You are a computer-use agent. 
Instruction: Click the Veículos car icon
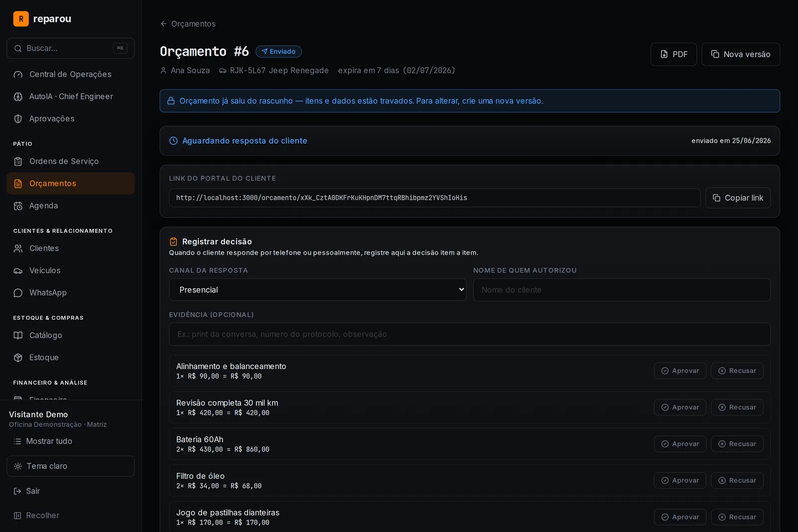18,271
